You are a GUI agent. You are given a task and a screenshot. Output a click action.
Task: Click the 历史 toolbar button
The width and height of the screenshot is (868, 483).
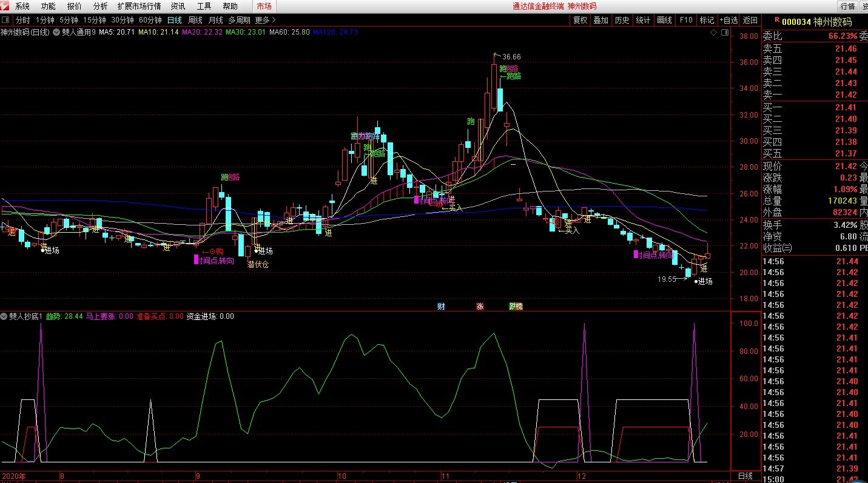(622, 20)
